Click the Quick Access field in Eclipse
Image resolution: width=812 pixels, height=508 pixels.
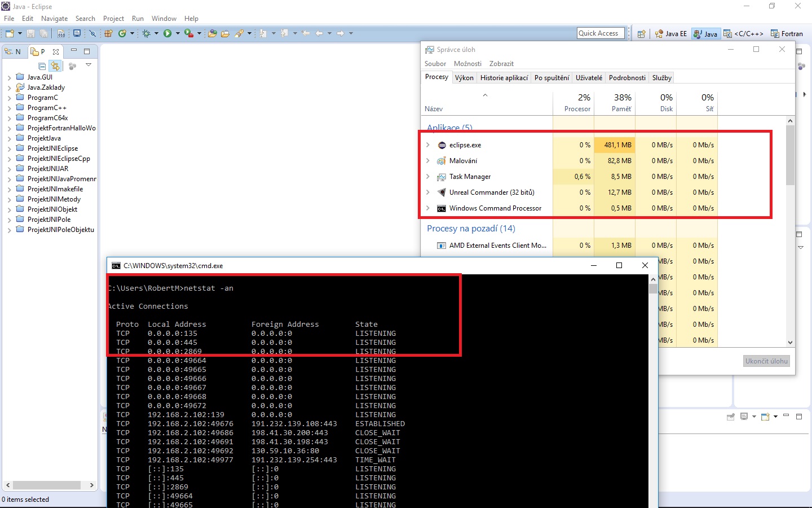(599, 33)
